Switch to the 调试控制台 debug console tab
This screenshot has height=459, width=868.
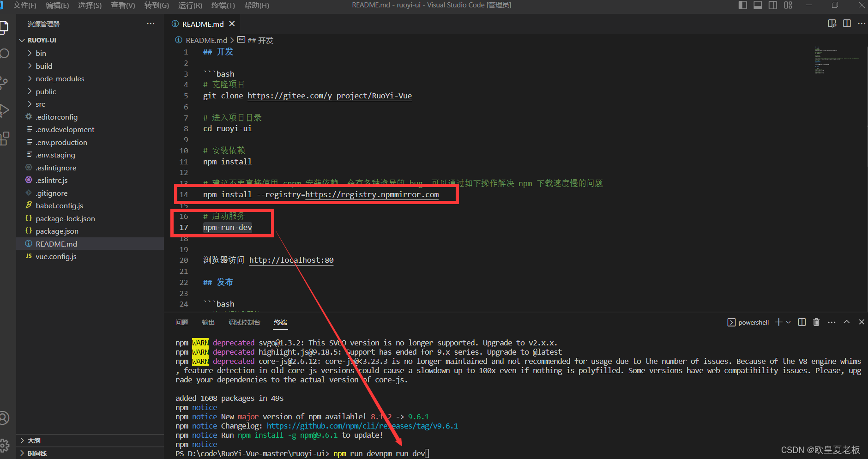click(244, 322)
